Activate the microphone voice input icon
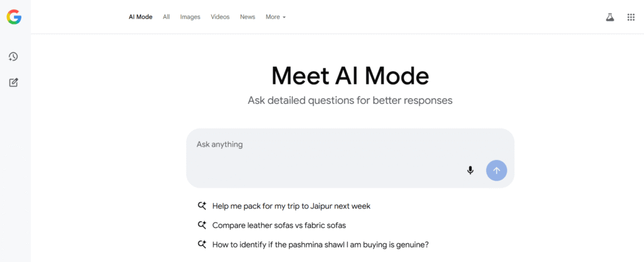This screenshot has width=644, height=262. [470, 170]
